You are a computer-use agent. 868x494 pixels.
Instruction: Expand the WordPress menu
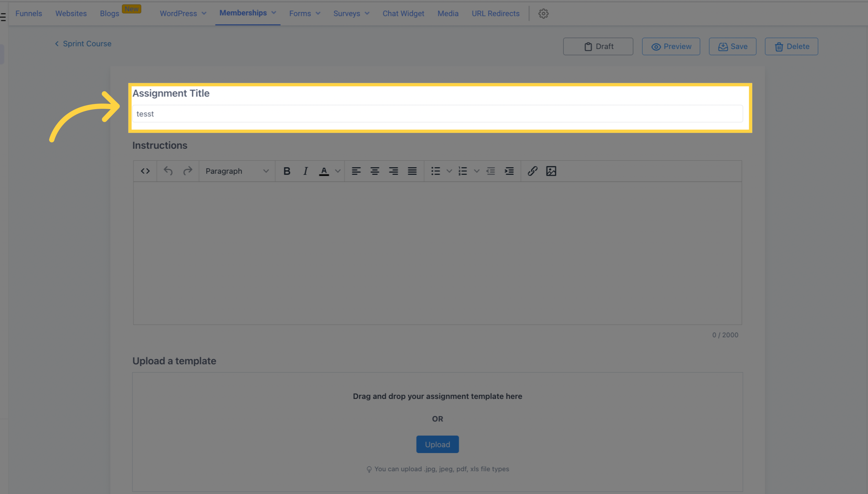click(x=183, y=14)
